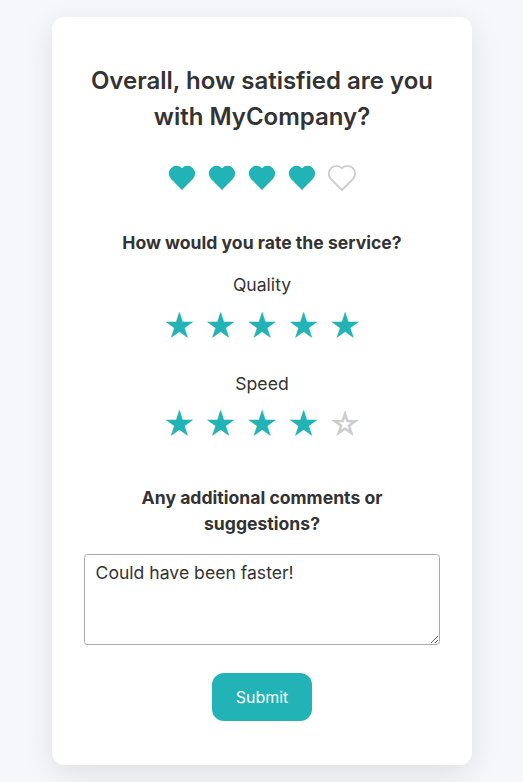
Task: Click the textarea resize handle corner
Action: point(434,639)
